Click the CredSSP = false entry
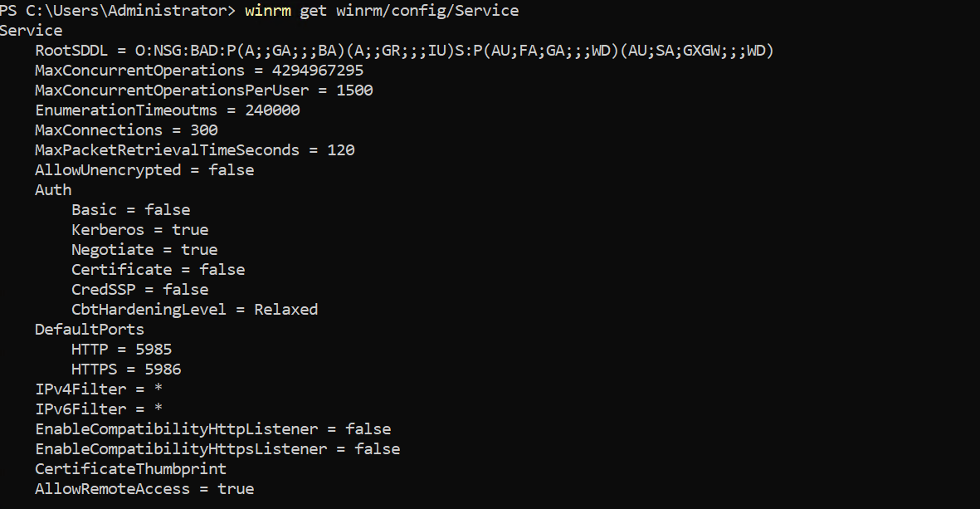Viewport: 980px width, 509px height. click(x=139, y=290)
